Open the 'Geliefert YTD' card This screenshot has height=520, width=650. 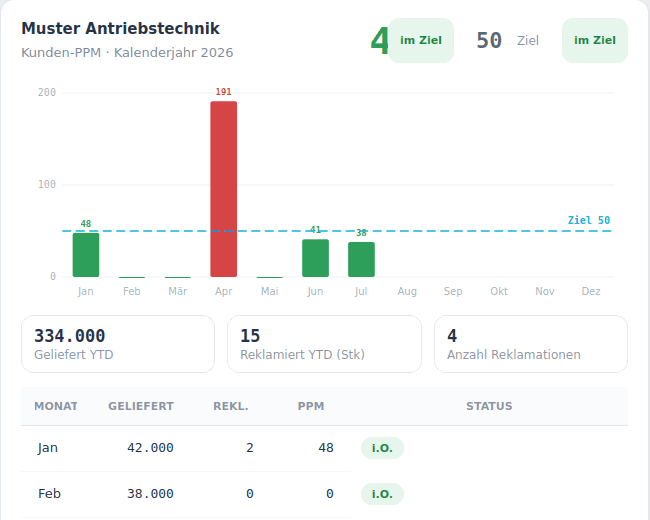pos(118,344)
